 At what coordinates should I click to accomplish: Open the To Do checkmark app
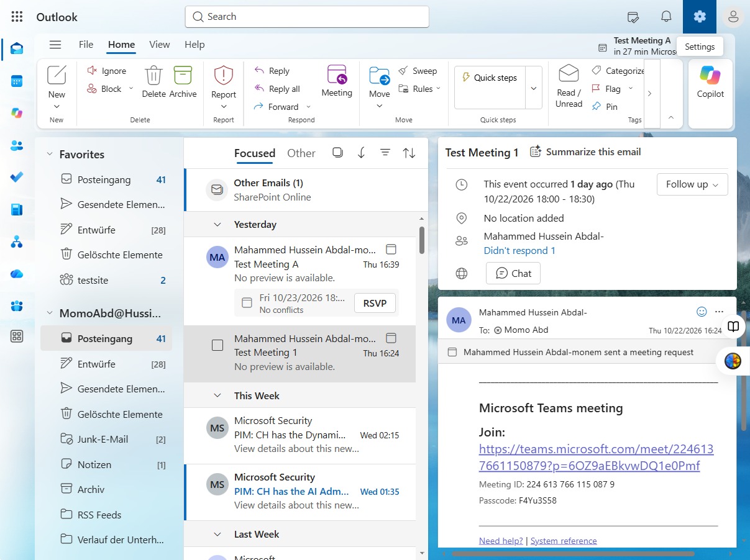pyautogui.click(x=17, y=177)
